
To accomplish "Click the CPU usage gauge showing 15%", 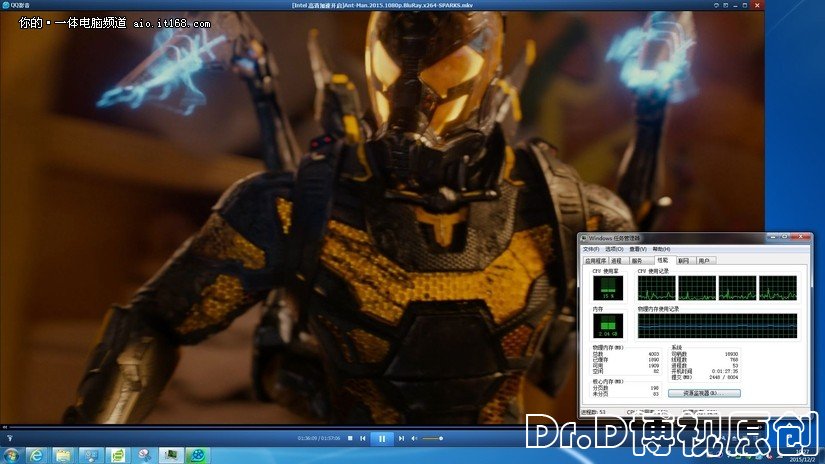I will pyautogui.click(x=608, y=288).
